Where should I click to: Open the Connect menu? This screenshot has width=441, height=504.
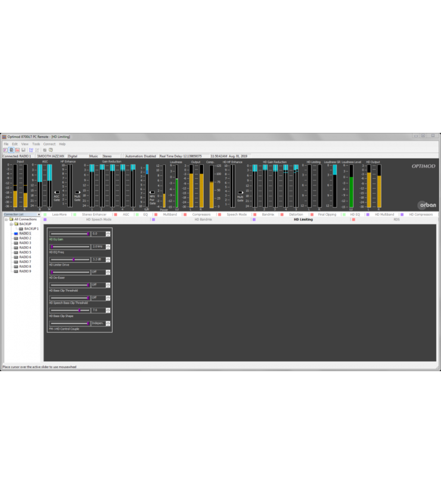pyautogui.click(x=49, y=144)
